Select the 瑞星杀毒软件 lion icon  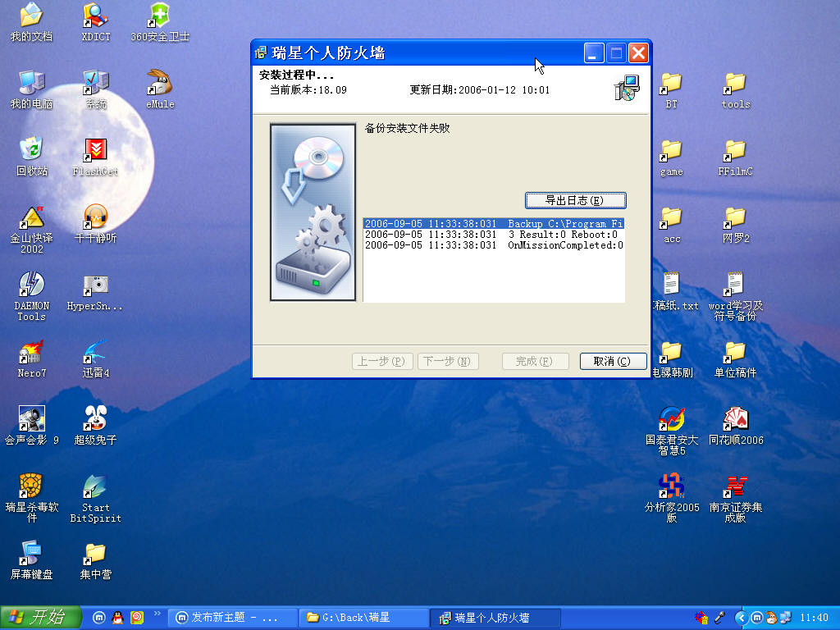pos(32,498)
